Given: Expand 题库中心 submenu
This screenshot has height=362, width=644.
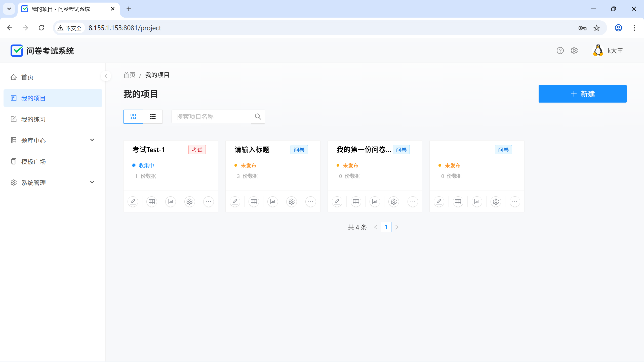Looking at the screenshot, I should 92,140.
